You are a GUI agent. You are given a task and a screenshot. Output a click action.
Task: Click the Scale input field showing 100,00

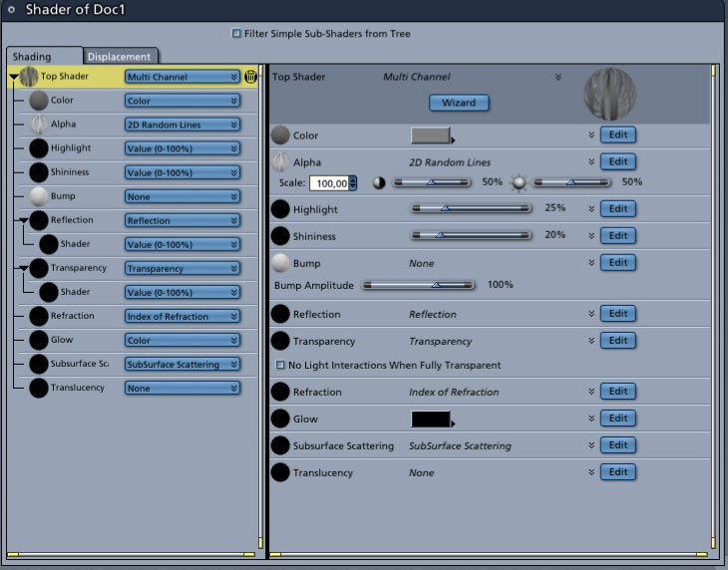pos(329,183)
